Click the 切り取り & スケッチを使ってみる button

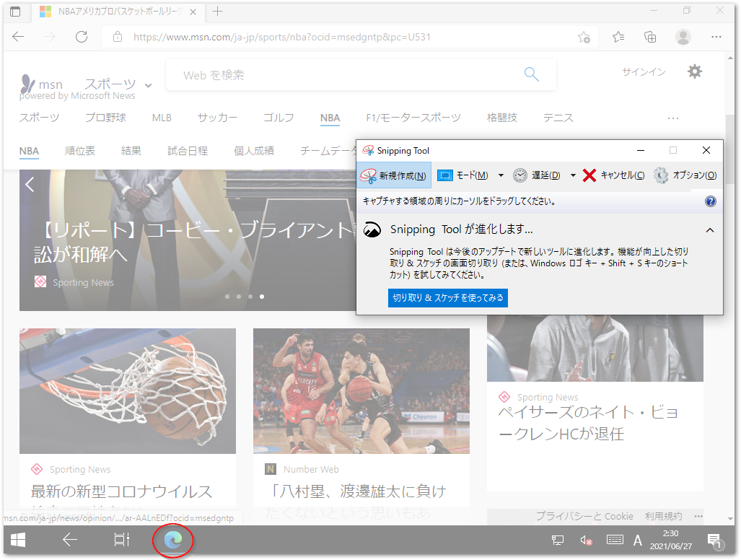point(447,297)
